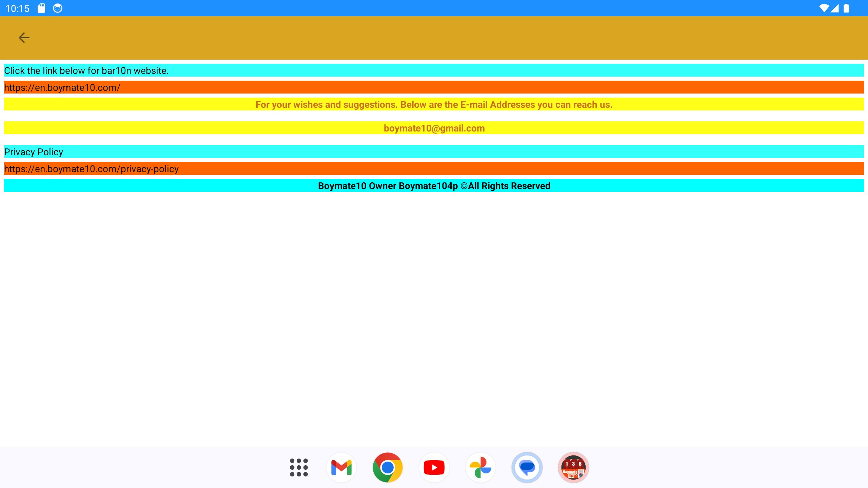Image resolution: width=868 pixels, height=488 pixels.
Task: Launch YouTube from the dock
Action: click(434, 467)
